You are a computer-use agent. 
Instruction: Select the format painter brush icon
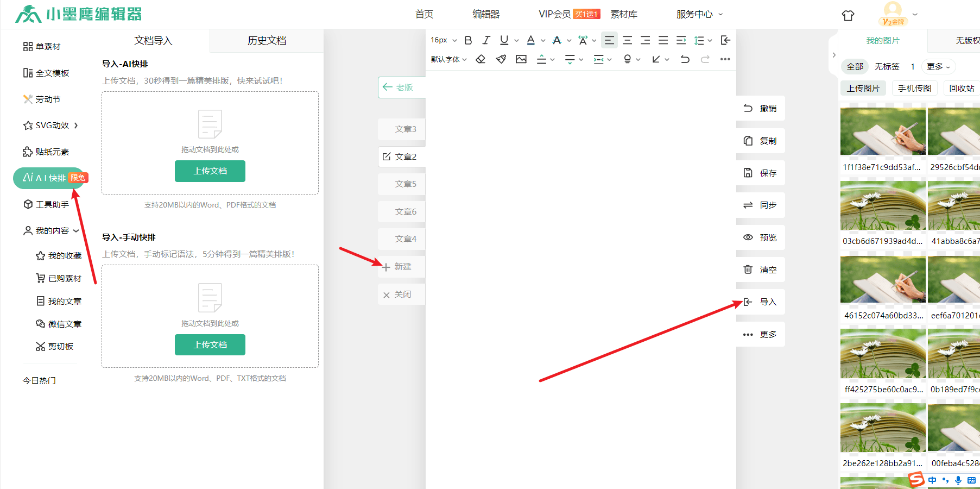[501, 59]
